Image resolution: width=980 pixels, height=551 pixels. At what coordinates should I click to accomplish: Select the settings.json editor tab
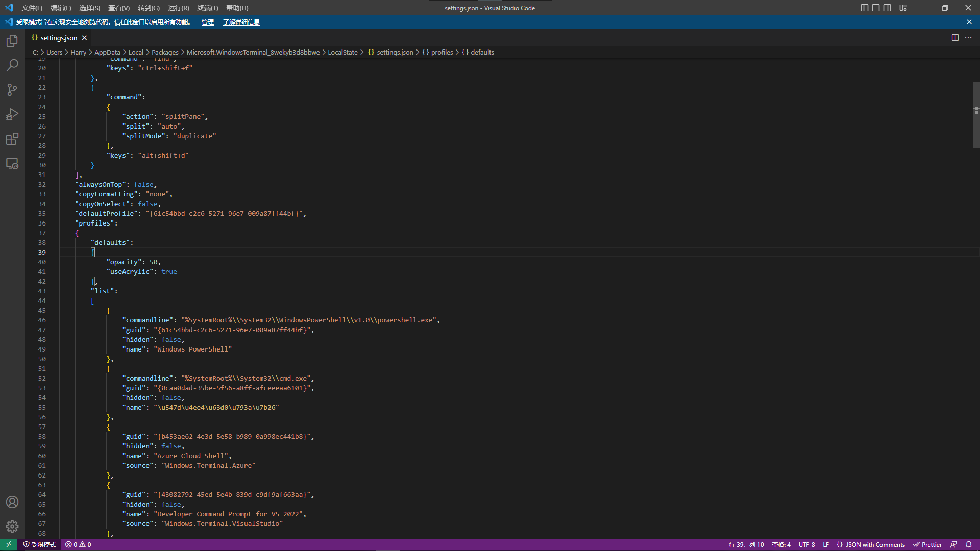58,38
